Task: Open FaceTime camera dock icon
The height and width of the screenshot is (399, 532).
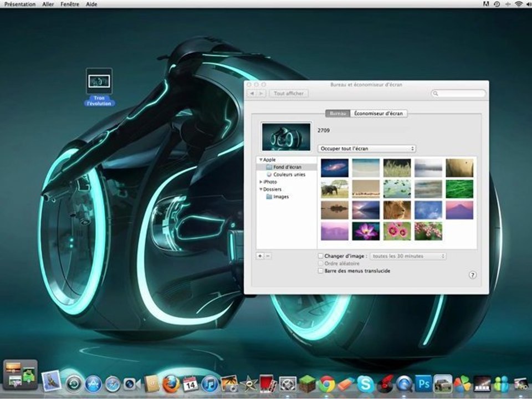Action: click(x=132, y=384)
